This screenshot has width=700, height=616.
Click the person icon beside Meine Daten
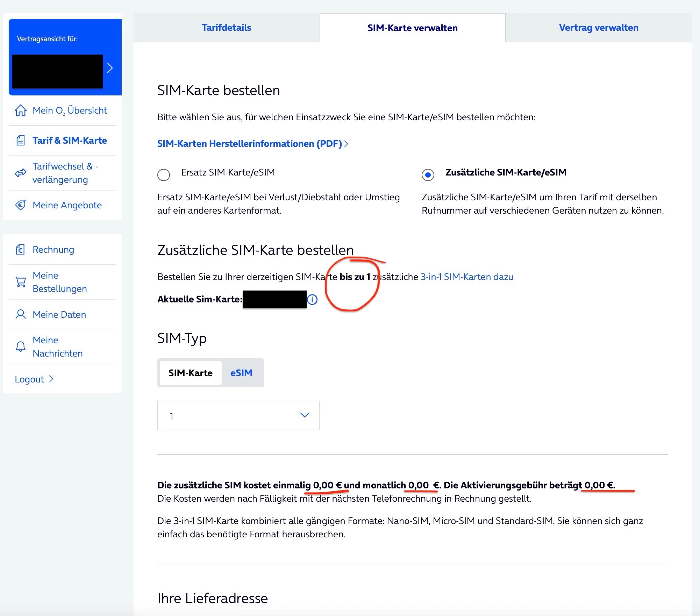21,315
